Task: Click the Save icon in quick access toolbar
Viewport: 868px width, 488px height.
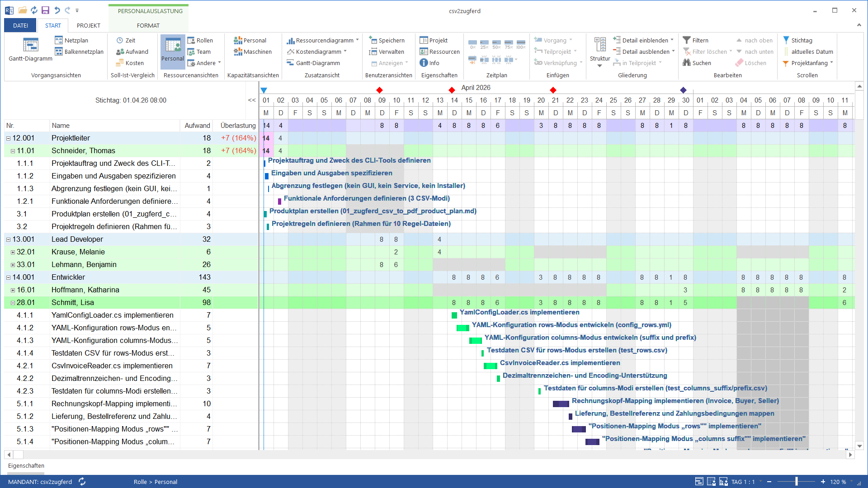Action: [x=45, y=10]
